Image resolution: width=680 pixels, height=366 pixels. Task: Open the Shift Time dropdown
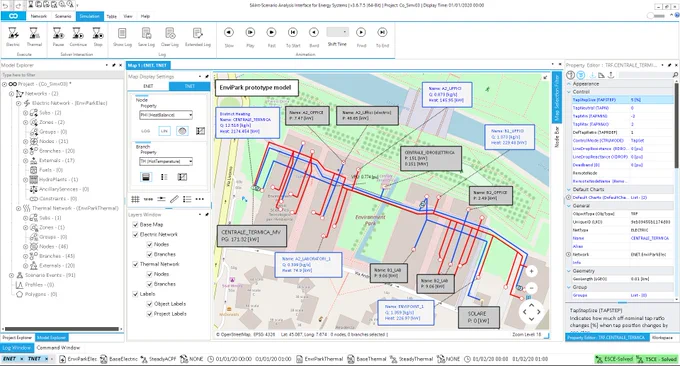coord(337,32)
